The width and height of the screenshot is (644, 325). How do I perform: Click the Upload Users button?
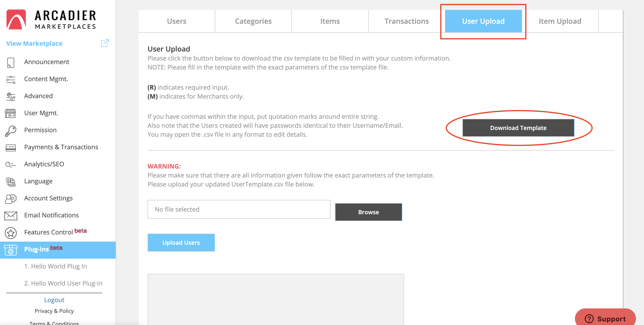tap(181, 243)
